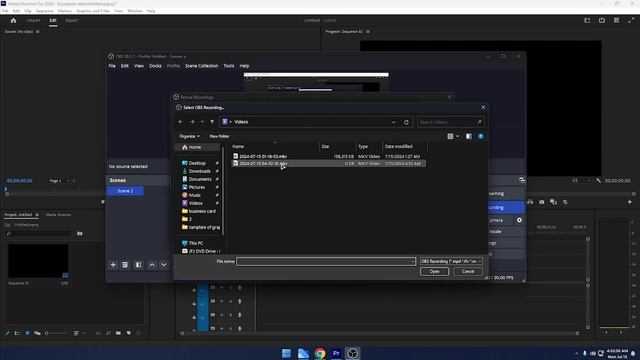This screenshot has width=640, height=360.
Task: Adjust Project panel thumbnail zoom slider
Action: [56, 333]
